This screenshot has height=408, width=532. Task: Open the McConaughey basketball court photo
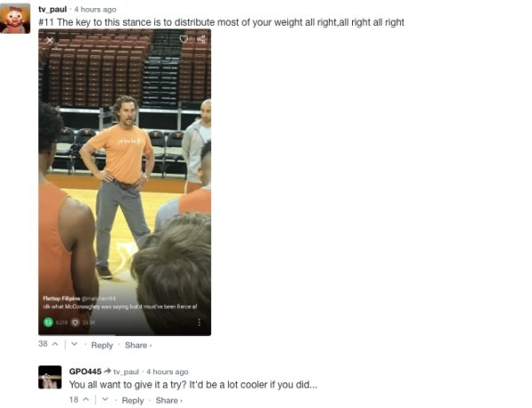[124, 183]
